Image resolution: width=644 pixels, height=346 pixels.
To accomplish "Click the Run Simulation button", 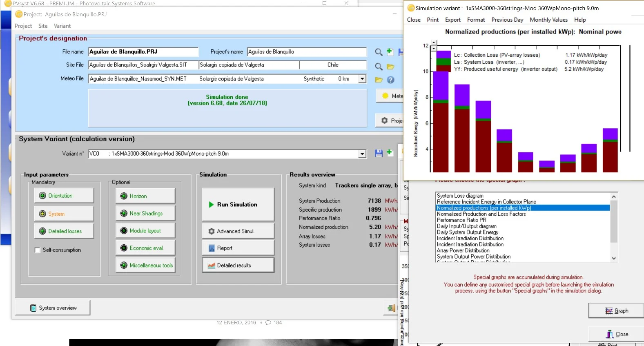I will click(238, 204).
